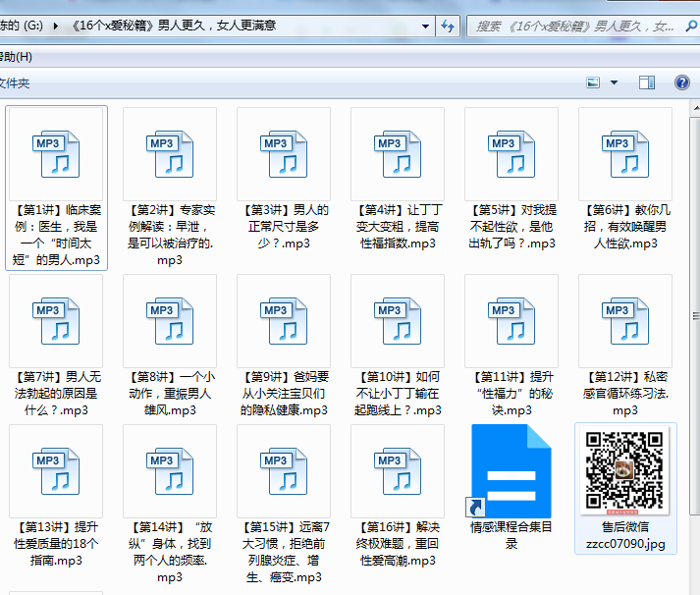Viewport: 700px width, 595px height.
Task: Select the 【第4讲】让丁丁变大变粗 MP3 file icon
Action: point(398,154)
